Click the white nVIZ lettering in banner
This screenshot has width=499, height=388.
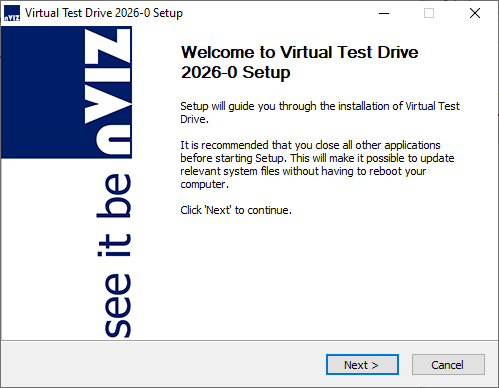[107, 92]
